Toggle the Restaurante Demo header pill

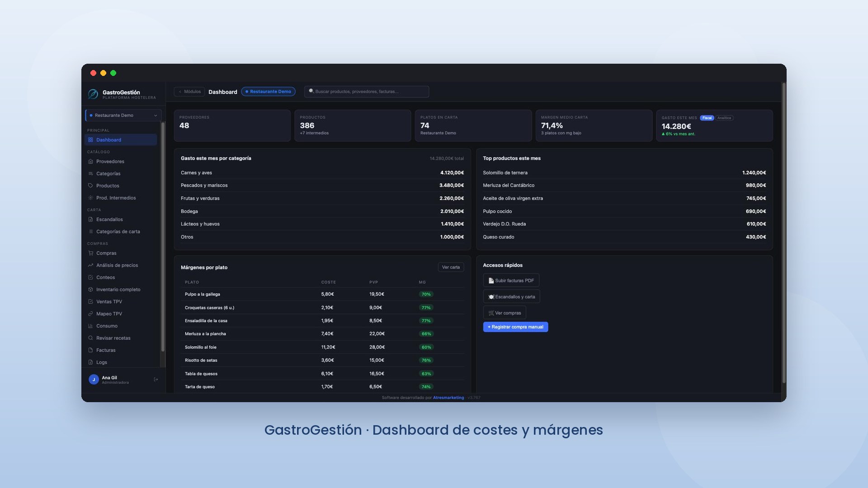pyautogui.click(x=268, y=92)
